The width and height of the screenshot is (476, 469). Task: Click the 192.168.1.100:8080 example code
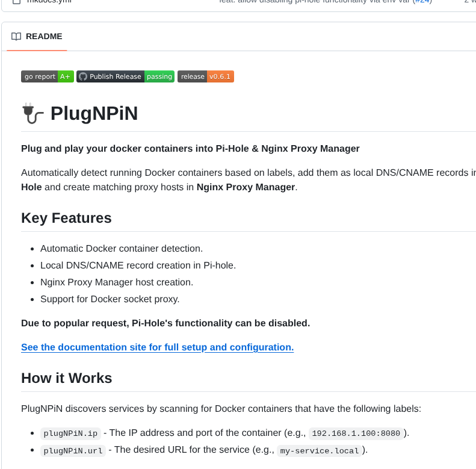(356, 433)
